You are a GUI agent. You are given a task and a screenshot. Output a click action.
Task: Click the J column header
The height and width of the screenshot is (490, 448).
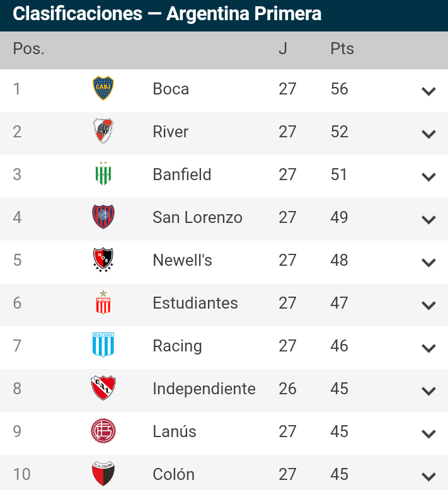pos(283,48)
